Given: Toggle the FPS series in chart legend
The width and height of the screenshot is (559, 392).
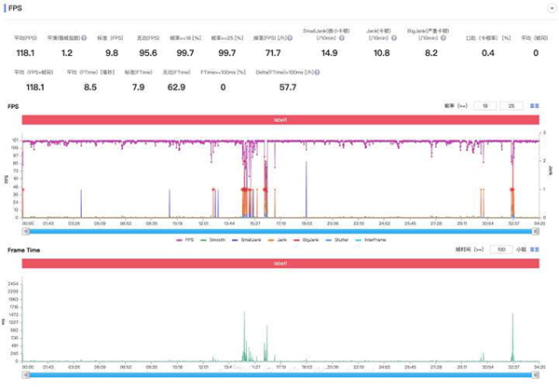Looking at the screenshot, I should (186, 239).
